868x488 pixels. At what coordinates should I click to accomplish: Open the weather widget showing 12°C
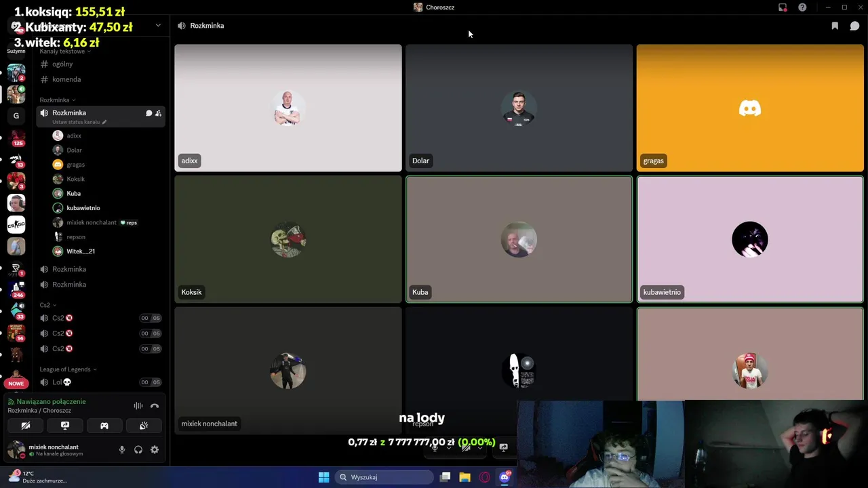(37, 477)
